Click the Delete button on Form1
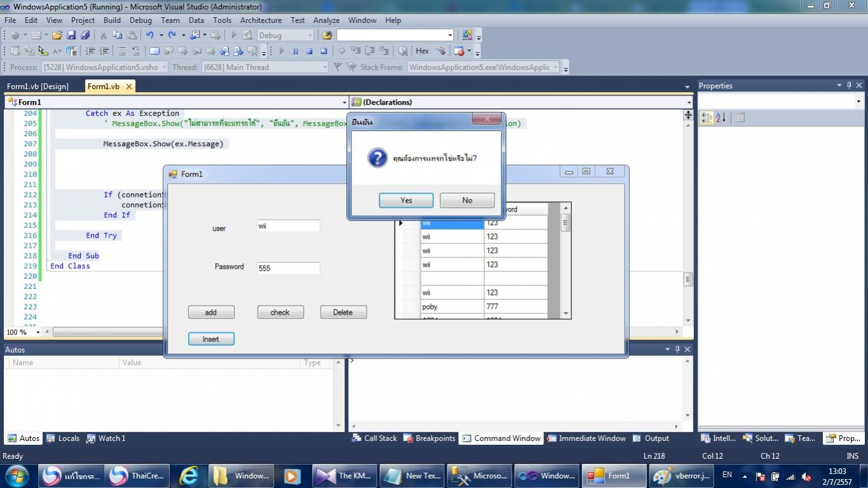The width and height of the screenshot is (868, 488). point(343,313)
